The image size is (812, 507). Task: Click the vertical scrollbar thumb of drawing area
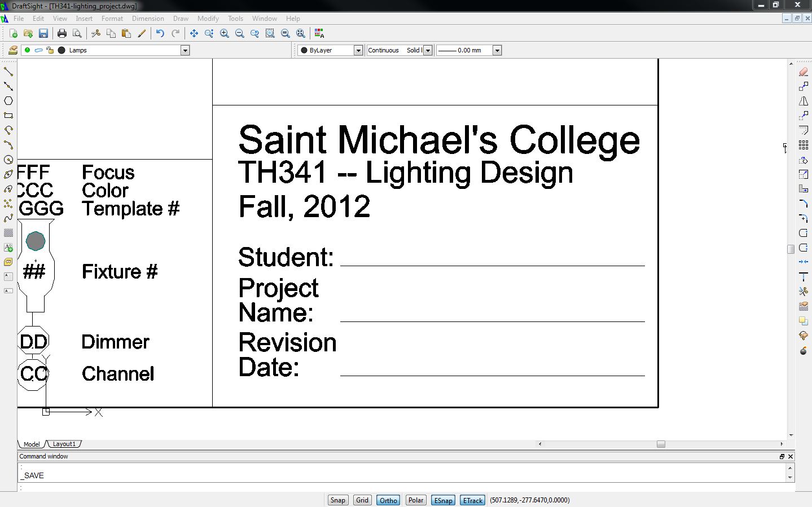pos(791,249)
